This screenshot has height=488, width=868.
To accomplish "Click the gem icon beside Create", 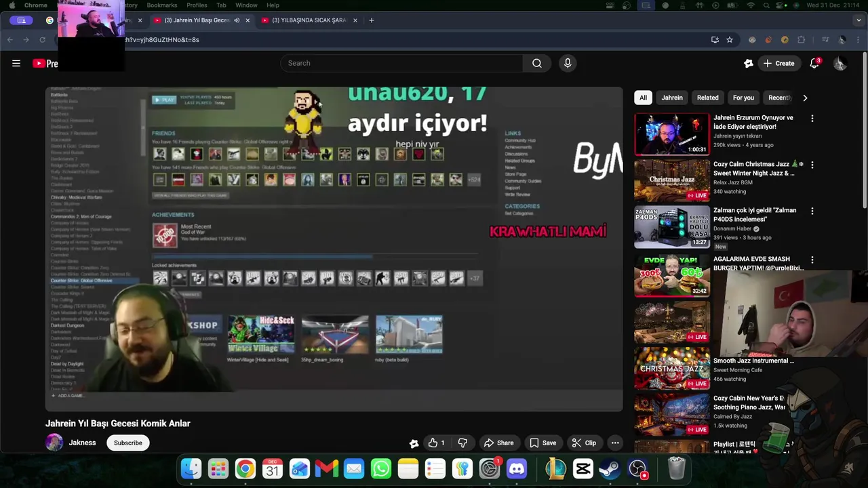I will 749,63.
